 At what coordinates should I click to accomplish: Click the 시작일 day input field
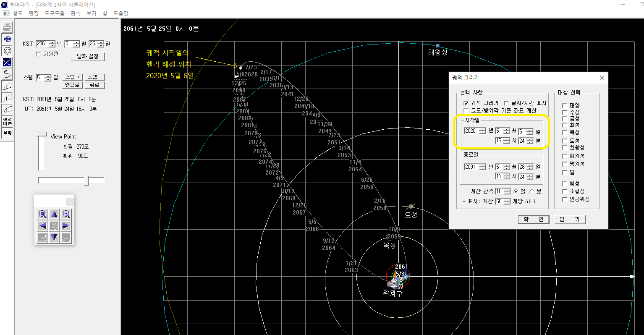click(522, 131)
